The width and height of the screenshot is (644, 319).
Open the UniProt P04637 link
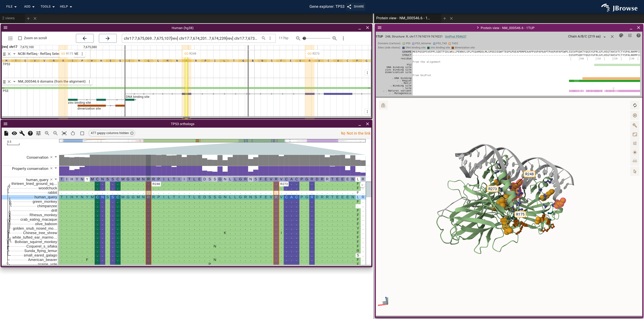(x=456, y=37)
